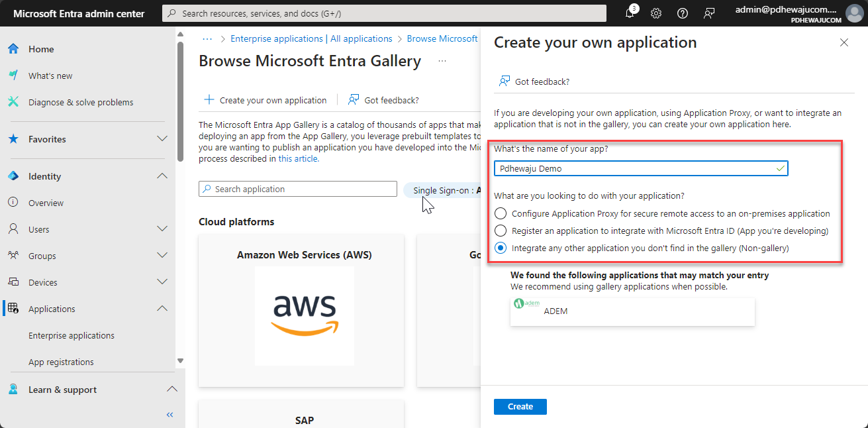Close the Create your own application panel
This screenshot has width=868, height=428.
(844, 42)
